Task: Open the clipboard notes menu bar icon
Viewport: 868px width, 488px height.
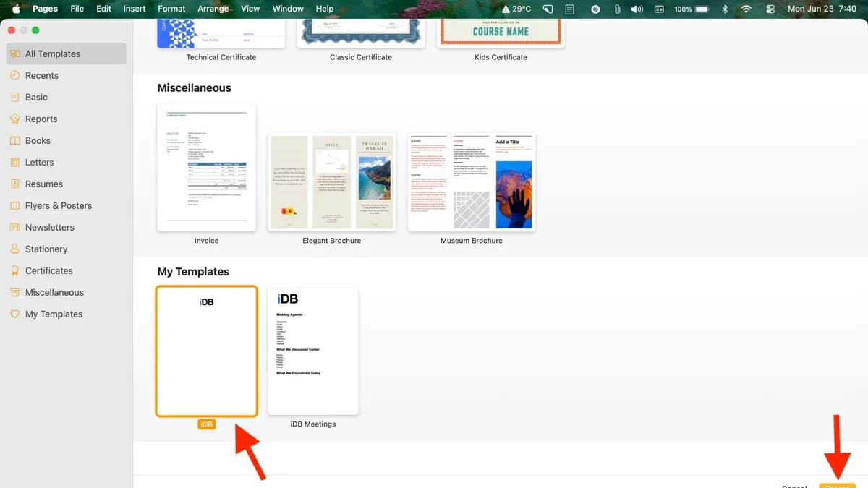Action: click(570, 9)
